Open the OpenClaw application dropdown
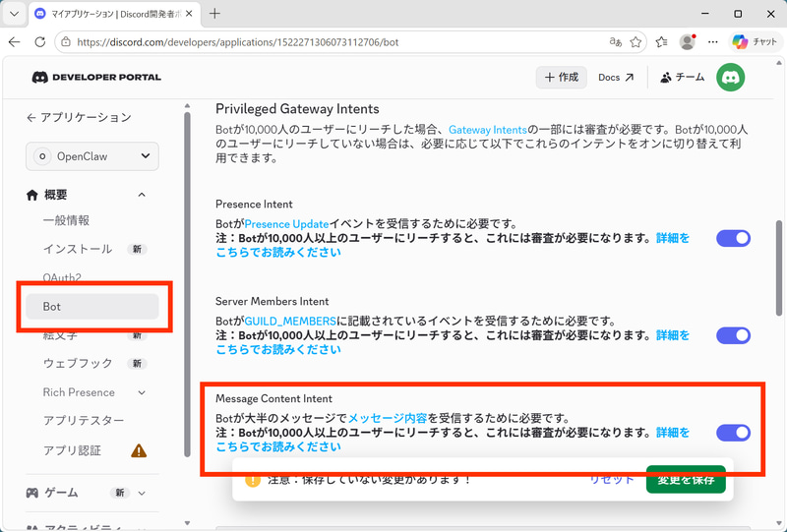This screenshot has width=787, height=532. [92, 156]
